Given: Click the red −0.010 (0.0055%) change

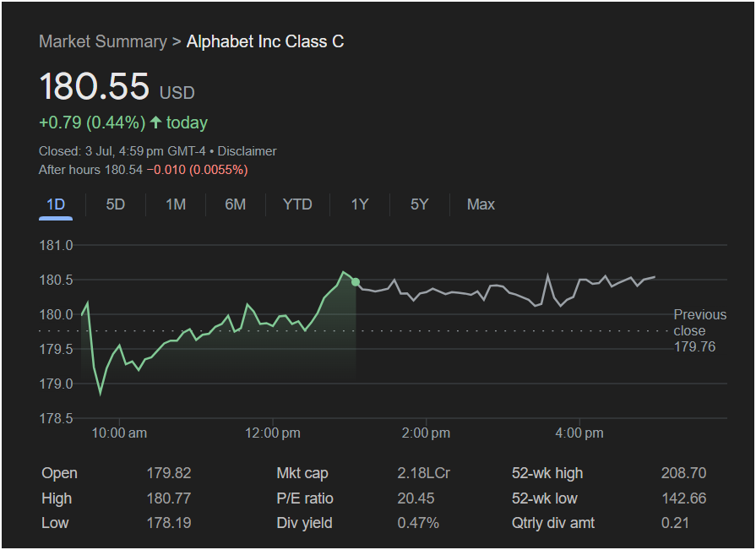Looking at the screenshot, I should tap(197, 170).
